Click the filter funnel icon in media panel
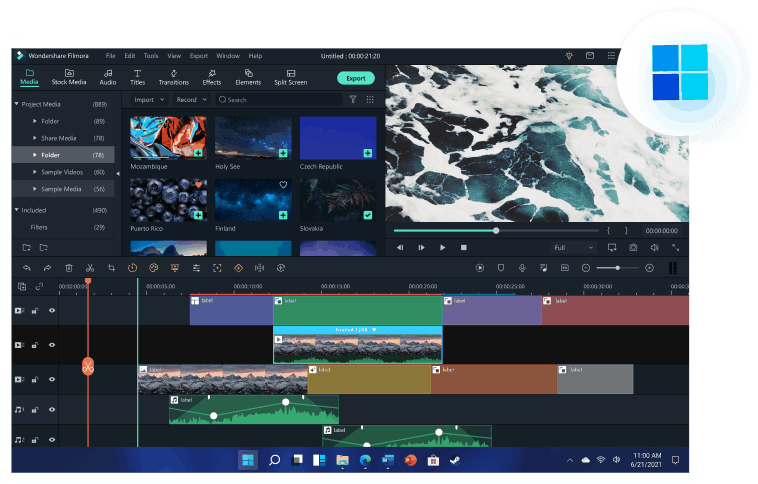The height and width of the screenshot is (484, 758). [352, 100]
